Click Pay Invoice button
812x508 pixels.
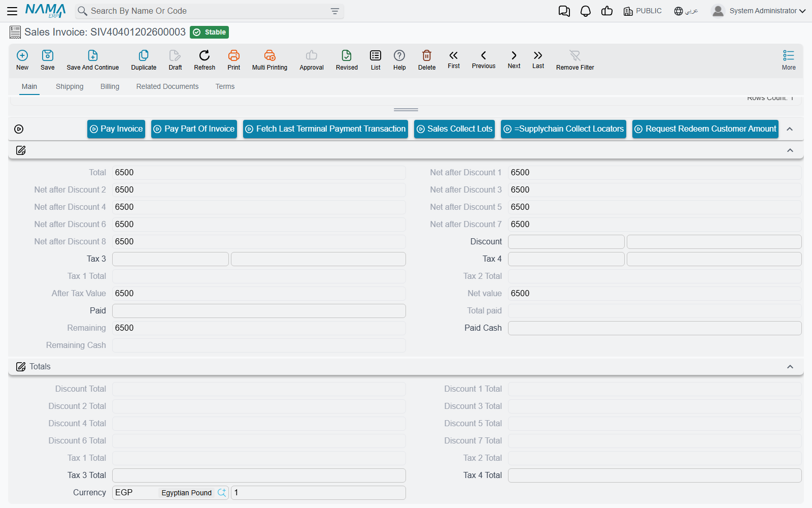click(116, 129)
